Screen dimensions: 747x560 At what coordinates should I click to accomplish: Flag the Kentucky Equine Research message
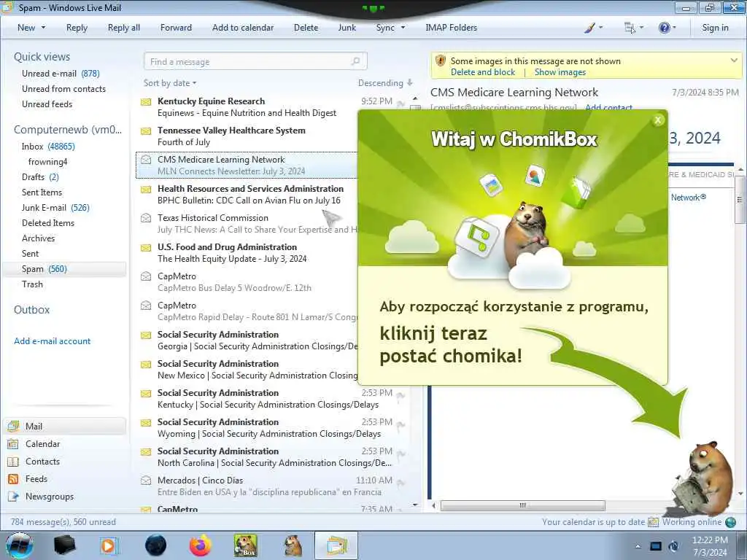tap(400, 104)
